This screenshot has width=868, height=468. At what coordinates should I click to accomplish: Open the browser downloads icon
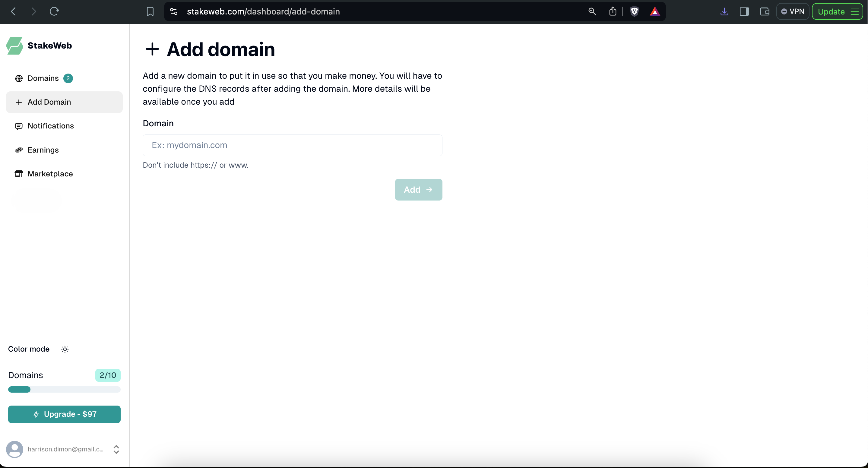[724, 11]
